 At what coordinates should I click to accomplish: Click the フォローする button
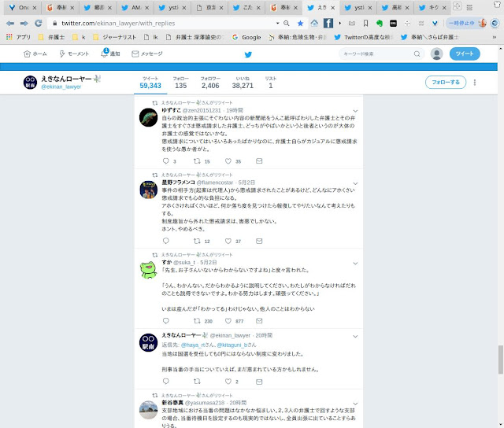446,83
